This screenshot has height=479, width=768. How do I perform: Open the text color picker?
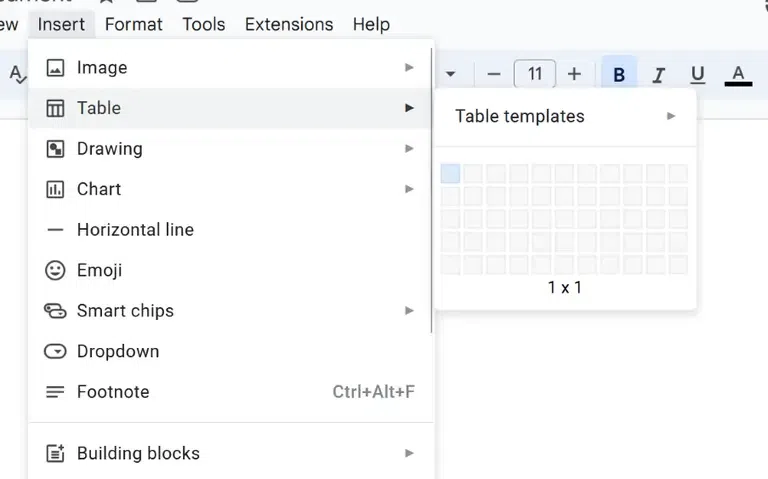738,74
